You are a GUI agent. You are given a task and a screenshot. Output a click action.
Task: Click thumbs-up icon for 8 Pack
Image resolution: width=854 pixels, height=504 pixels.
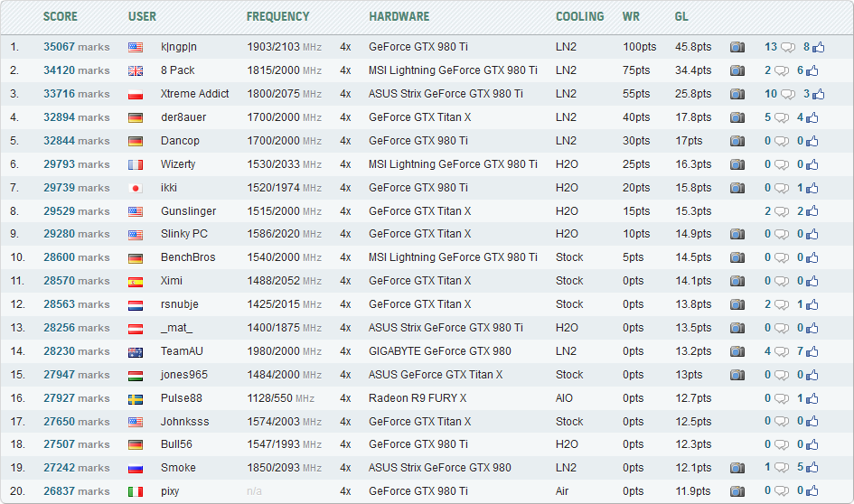[812, 70]
